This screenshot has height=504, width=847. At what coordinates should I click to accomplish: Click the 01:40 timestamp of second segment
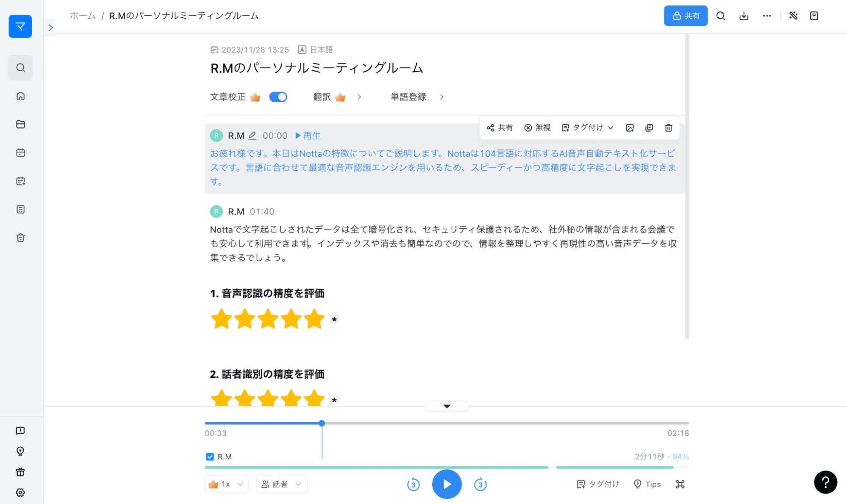coord(262,211)
